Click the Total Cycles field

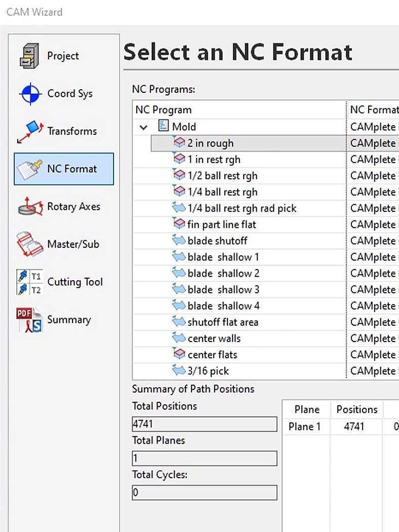tap(204, 492)
